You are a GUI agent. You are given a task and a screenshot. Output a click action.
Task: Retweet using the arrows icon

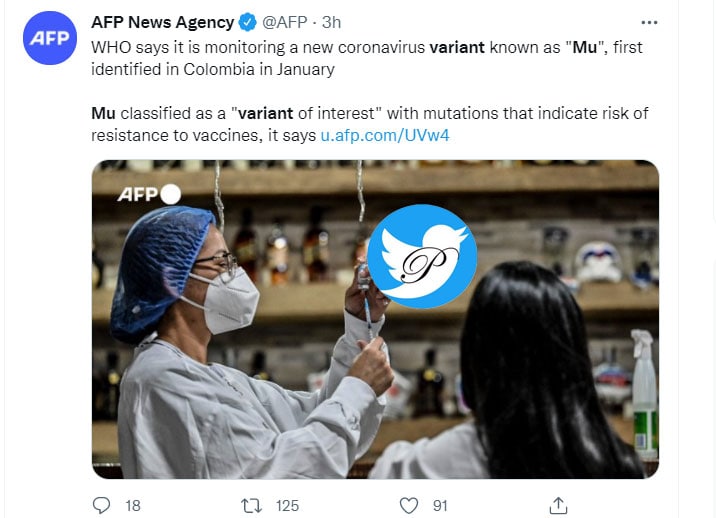click(x=251, y=506)
